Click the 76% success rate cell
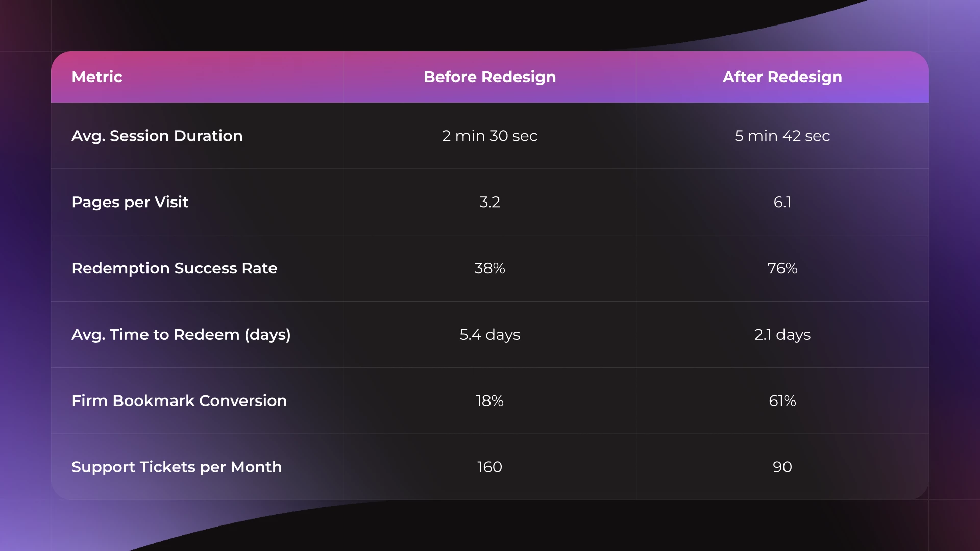Screen dimensions: 980x551 tap(782, 268)
